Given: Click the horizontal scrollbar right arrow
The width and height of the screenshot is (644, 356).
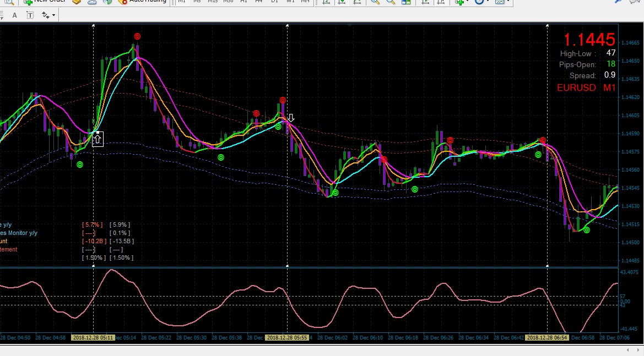Looking at the screenshot, I should pyautogui.click(x=638, y=350).
